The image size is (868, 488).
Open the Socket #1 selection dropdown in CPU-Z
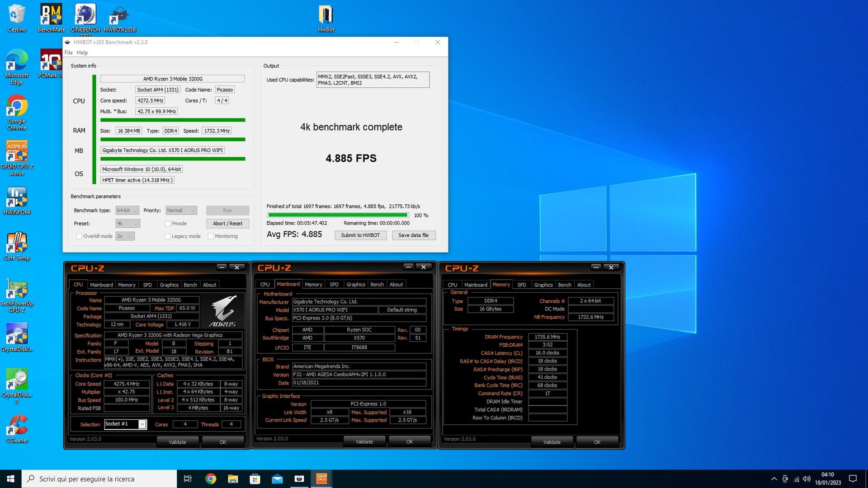pos(125,424)
